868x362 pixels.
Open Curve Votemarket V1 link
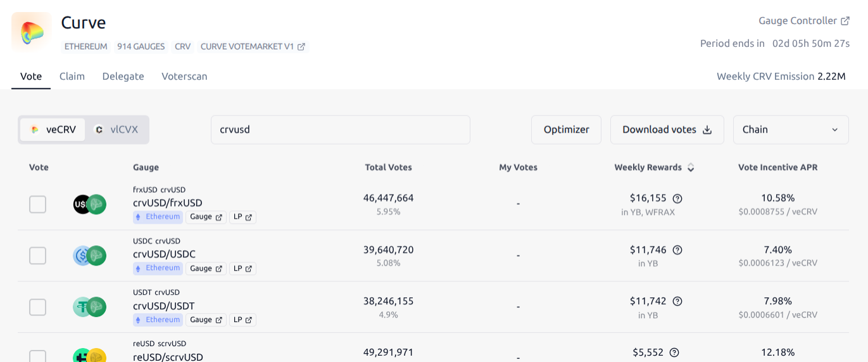pyautogui.click(x=253, y=46)
